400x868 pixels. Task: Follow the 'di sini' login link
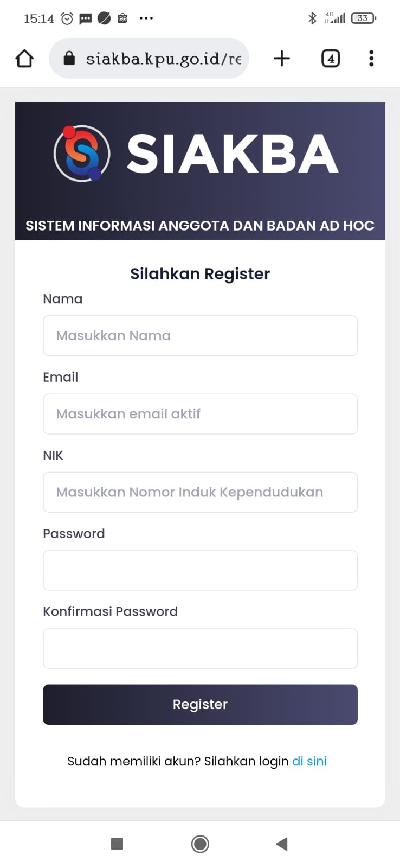309,761
